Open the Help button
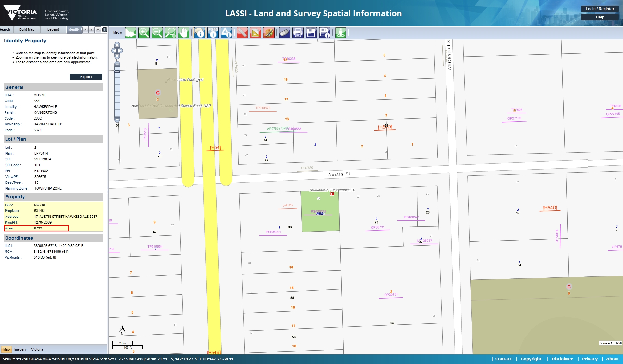The height and width of the screenshot is (364, 623). click(600, 17)
